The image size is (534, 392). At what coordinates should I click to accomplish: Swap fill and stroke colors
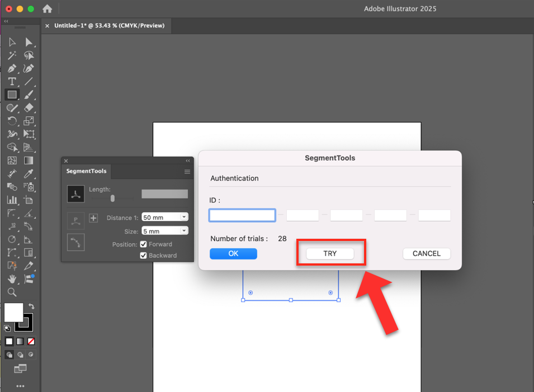point(31,306)
